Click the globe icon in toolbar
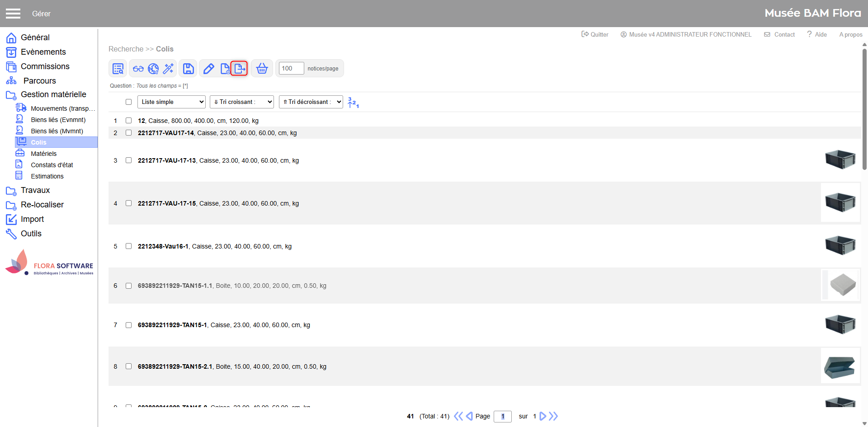The height and width of the screenshot is (427, 868). (153, 69)
